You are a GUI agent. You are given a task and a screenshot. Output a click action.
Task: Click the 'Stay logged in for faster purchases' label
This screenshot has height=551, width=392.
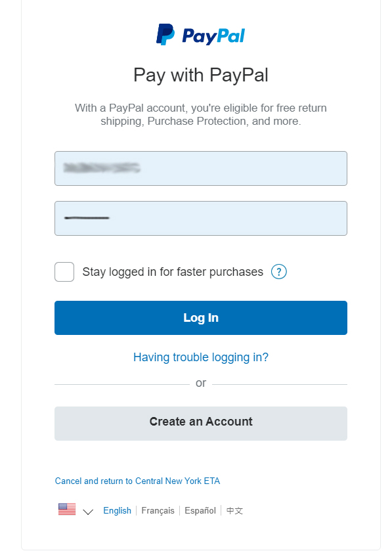[x=173, y=272]
